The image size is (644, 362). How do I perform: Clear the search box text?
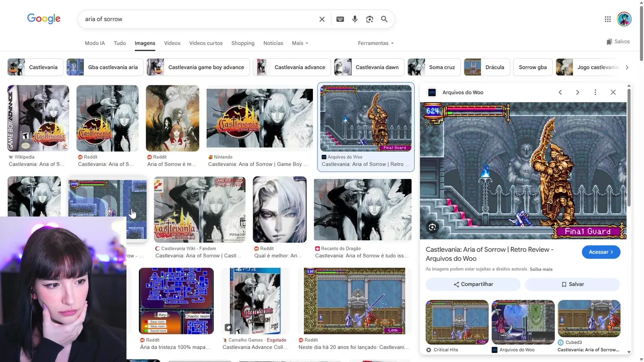click(x=322, y=19)
